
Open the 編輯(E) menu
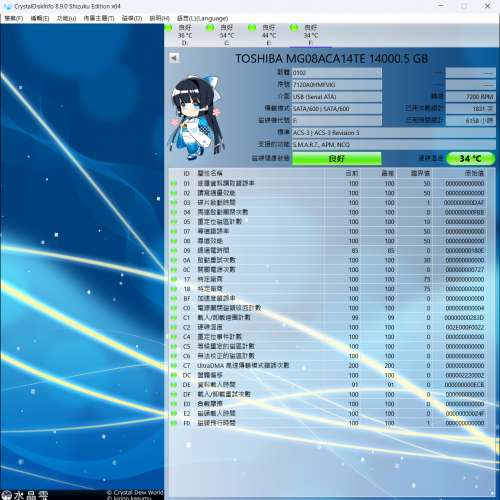tap(40, 18)
